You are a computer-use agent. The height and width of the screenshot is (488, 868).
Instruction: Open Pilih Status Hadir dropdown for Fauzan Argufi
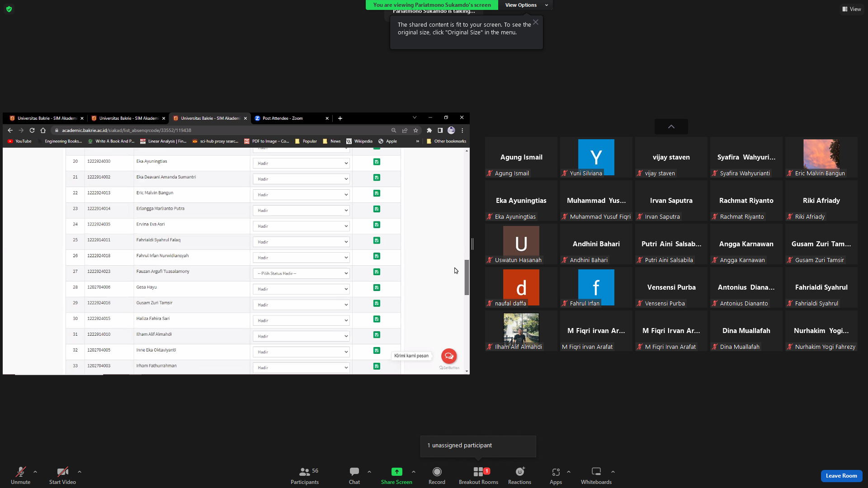301,273
